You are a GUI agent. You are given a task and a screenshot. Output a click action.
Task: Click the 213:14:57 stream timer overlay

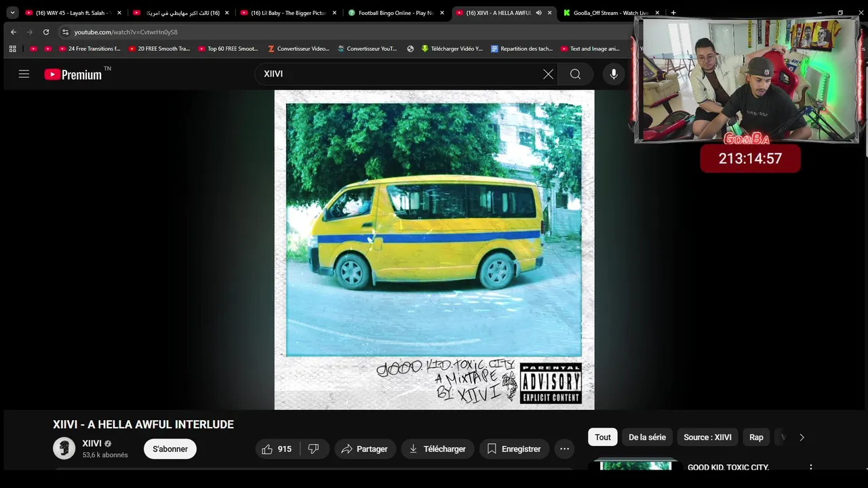coord(750,159)
